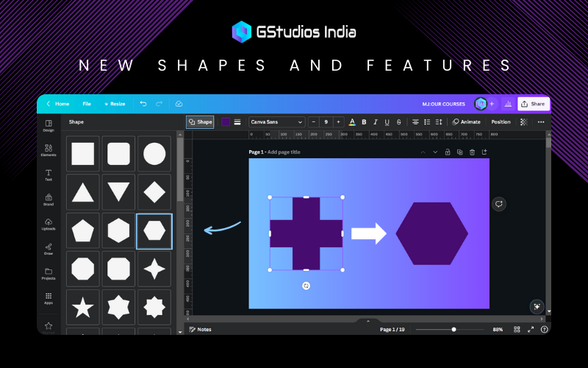Screen dimensions: 588x368
Task: Open the border style options
Action: pyautogui.click(x=237, y=122)
